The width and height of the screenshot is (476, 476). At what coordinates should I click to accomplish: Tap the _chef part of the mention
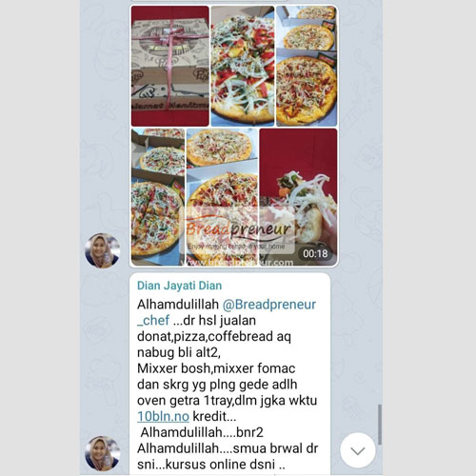(x=153, y=321)
